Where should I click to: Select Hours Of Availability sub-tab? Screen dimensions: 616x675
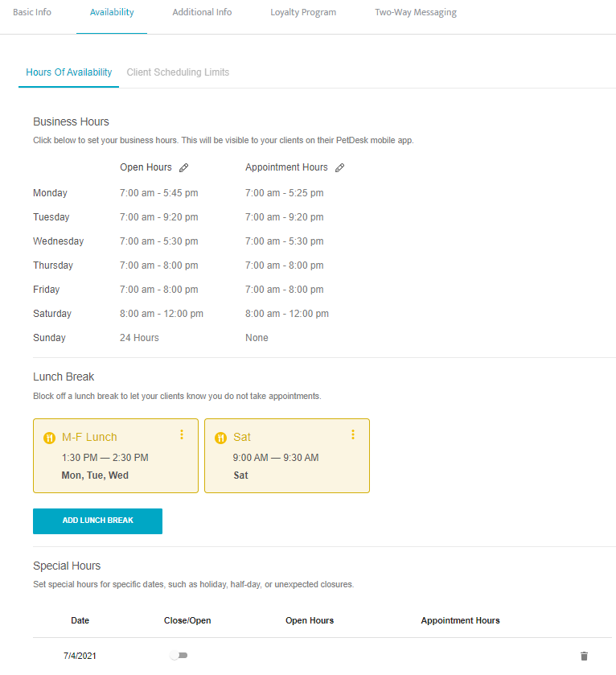click(69, 72)
